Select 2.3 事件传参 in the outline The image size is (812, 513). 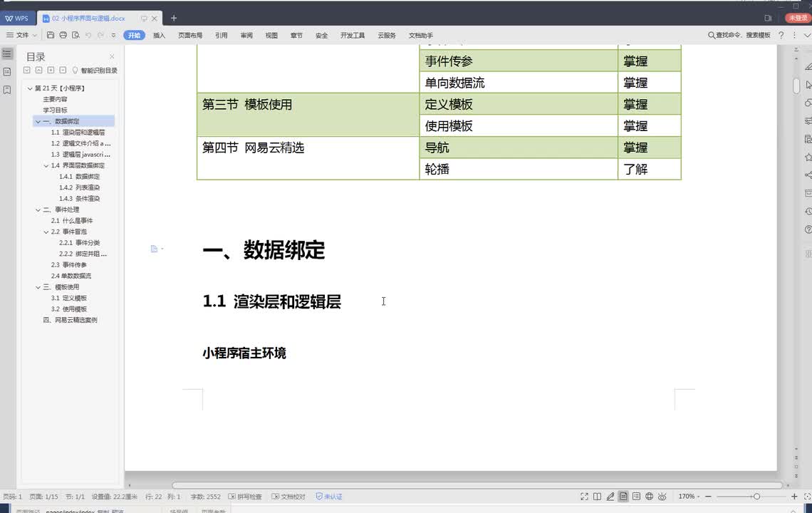[69, 265]
